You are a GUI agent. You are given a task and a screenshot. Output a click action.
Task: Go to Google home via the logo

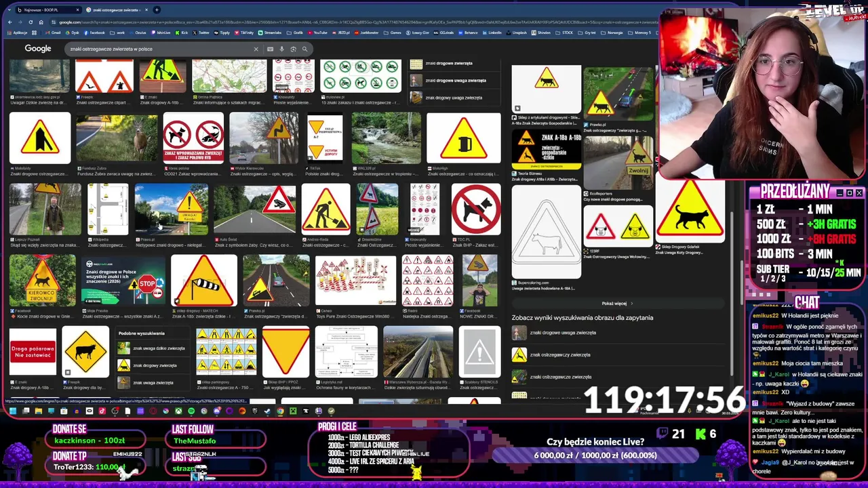(38, 49)
